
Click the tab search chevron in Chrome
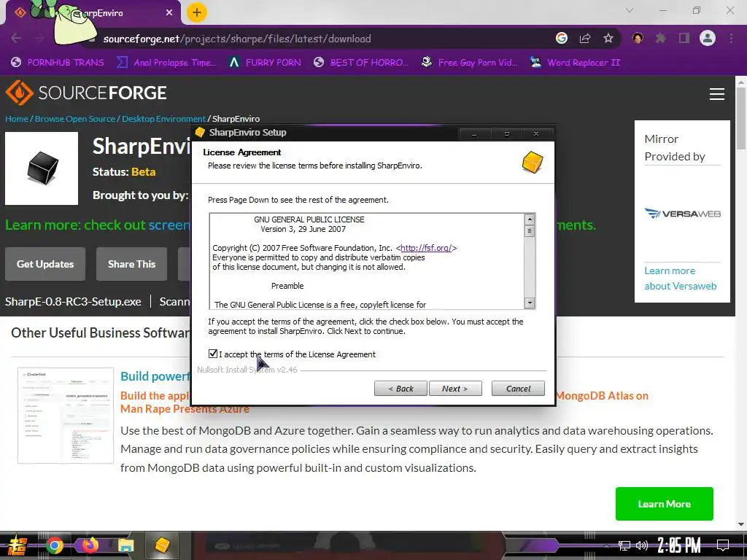click(630, 10)
